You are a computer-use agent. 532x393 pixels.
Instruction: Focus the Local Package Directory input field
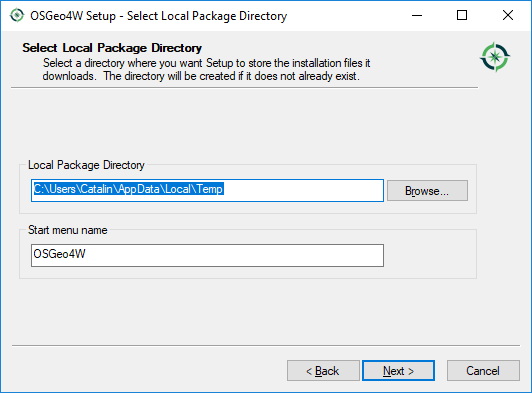point(207,190)
